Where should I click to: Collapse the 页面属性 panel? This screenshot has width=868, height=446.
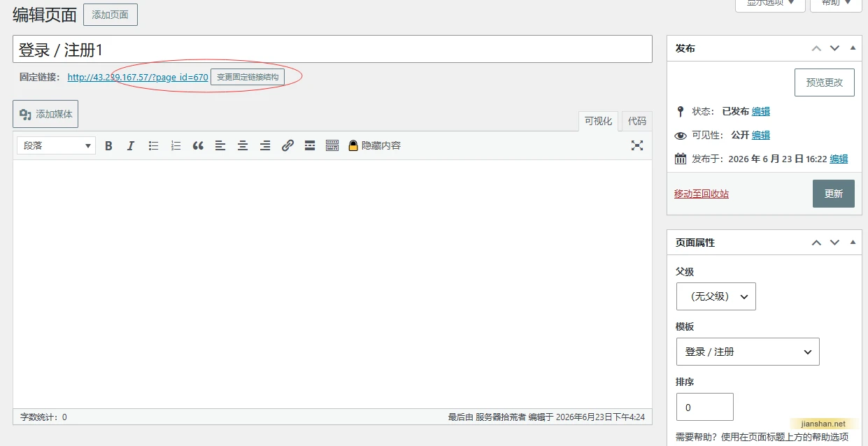(853, 243)
